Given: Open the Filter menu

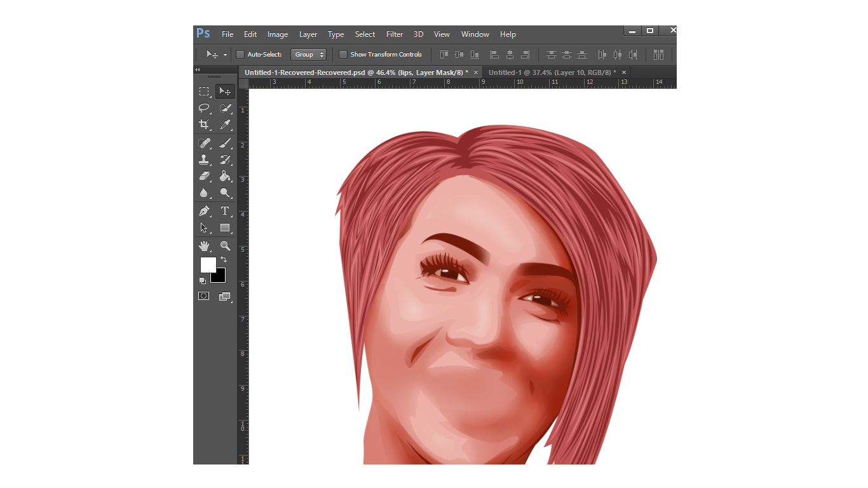Looking at the screenshot, I should point(395,34).
